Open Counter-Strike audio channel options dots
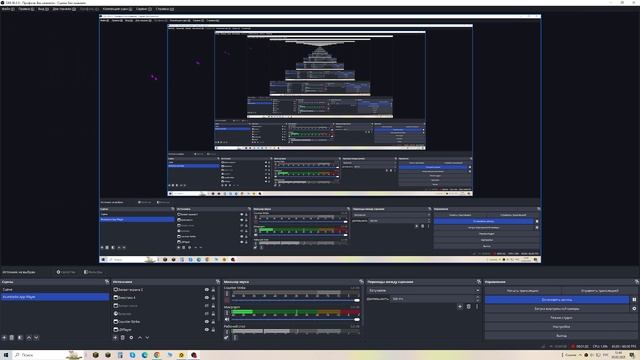Screen dimensions: 640x360 227,294
